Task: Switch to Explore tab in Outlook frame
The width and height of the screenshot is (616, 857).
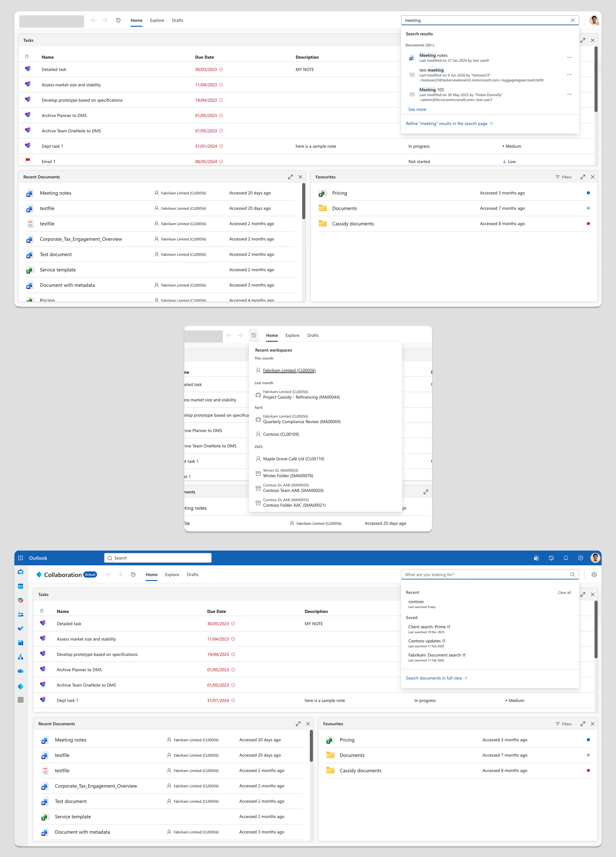Action: (172, 574)
